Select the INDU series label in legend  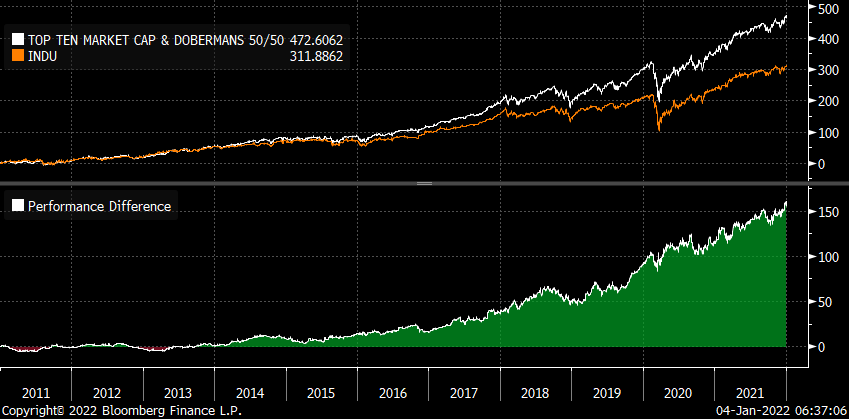click(43, 54)
